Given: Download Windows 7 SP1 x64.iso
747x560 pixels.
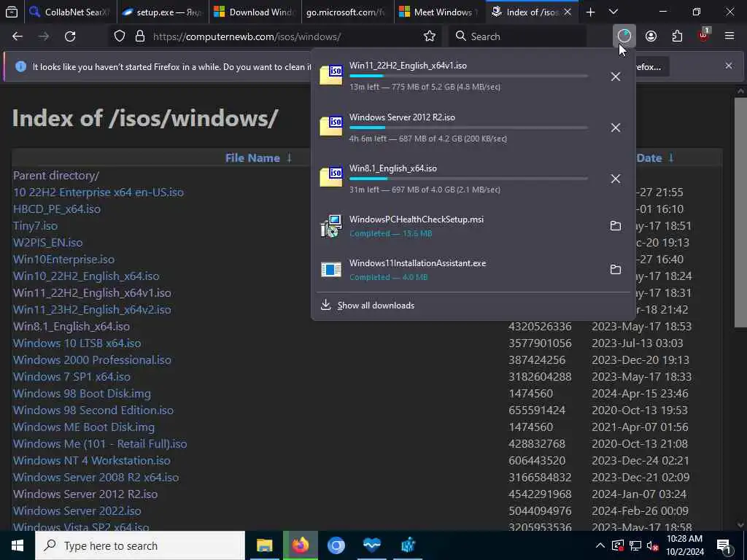Looking at the screenshot, I should coord(71,377).
